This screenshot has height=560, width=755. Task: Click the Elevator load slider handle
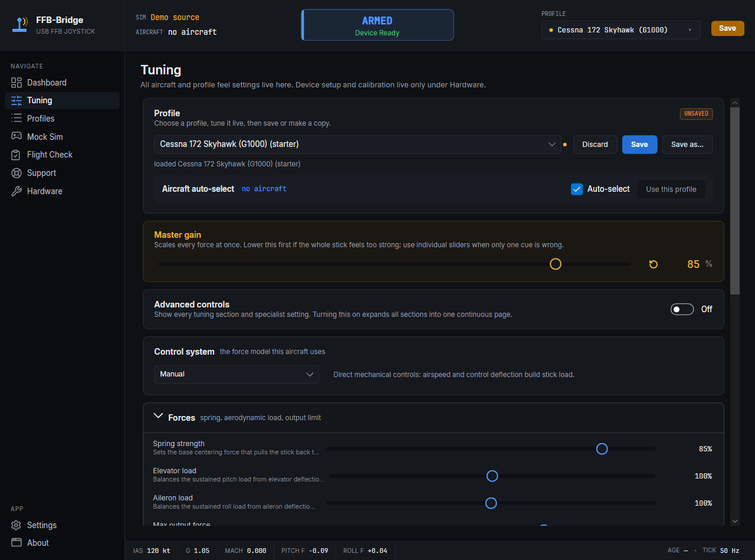[492, 476]
